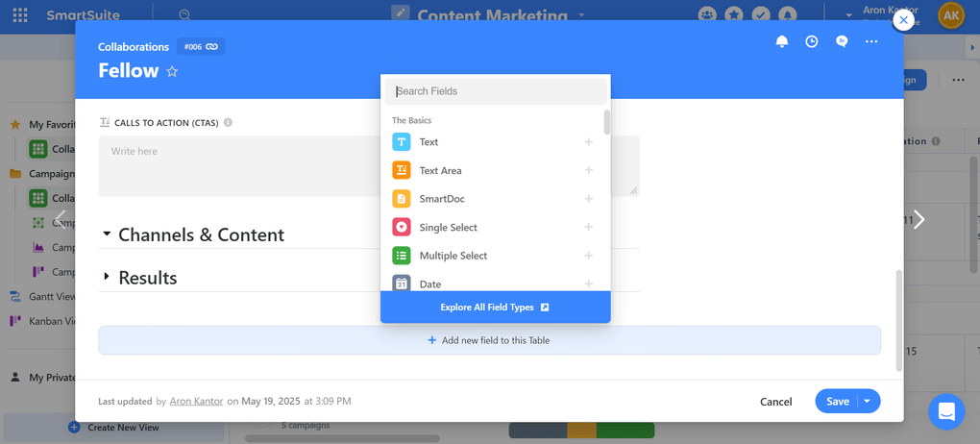980x444 pixels.
Task: Select the Multiple Select label
Action: click(453, 255)
